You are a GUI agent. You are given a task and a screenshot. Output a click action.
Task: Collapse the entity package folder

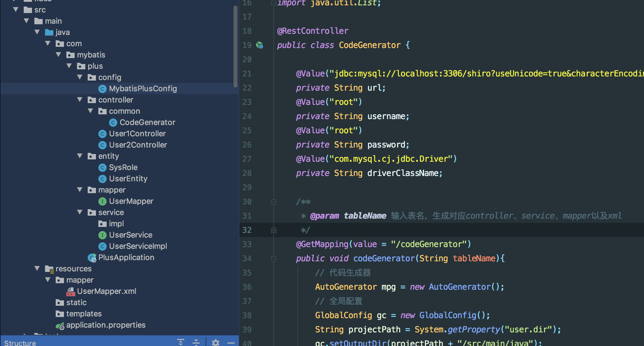(x=80, y=156)
